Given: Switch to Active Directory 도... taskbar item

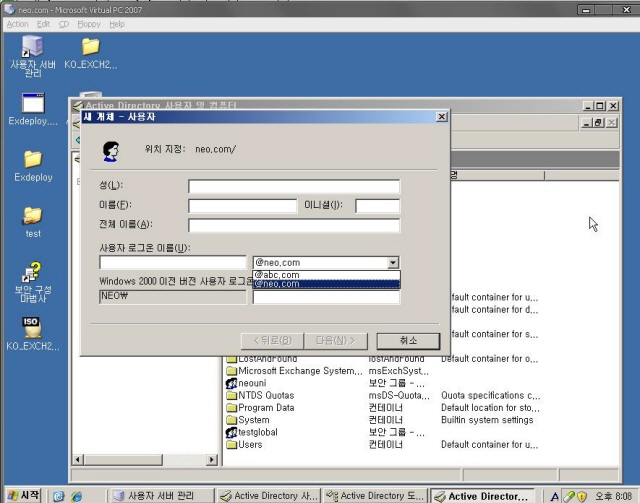Looking at the screenshot, I should pyautogui.click(x=375, y=496).
